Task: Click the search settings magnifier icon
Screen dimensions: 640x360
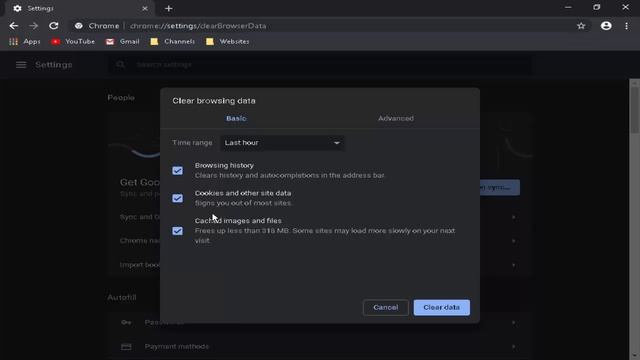Action: click(x=120, y=64)
